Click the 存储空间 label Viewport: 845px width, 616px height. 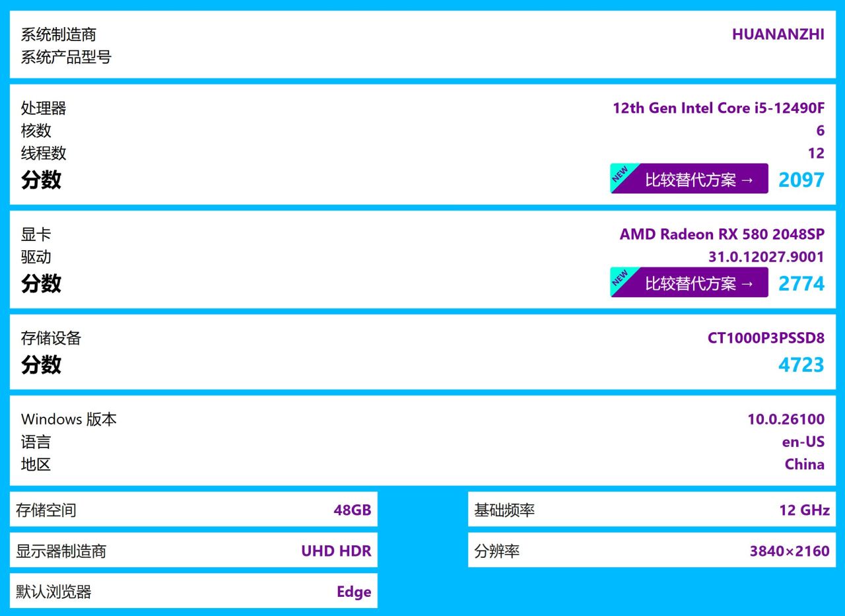click(46, 510)
